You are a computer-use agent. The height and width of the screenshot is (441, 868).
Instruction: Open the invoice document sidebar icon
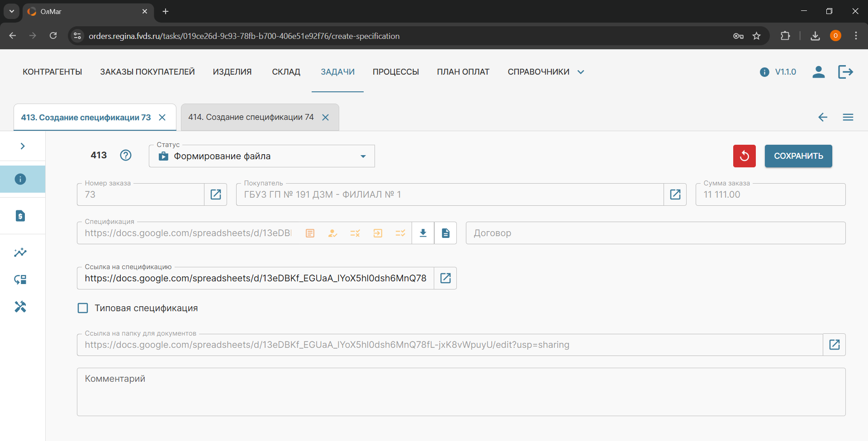point(20,216)
